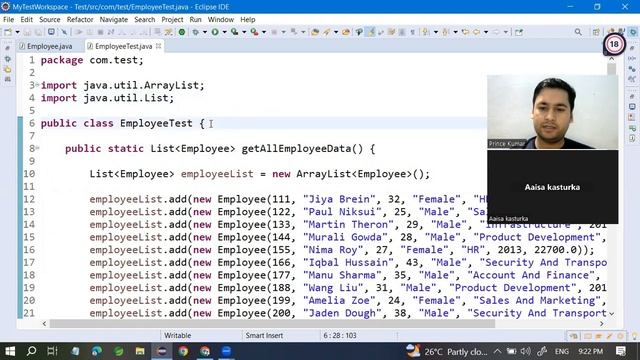
Task: Click the Run with Coverage icon
Action: point(235,32)
